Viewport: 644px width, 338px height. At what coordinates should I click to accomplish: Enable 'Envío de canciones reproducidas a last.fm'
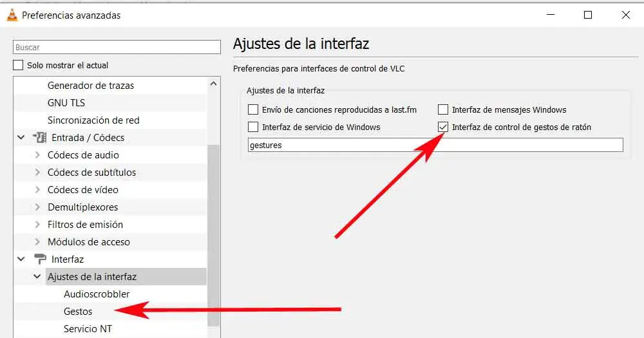coord(253,109)
